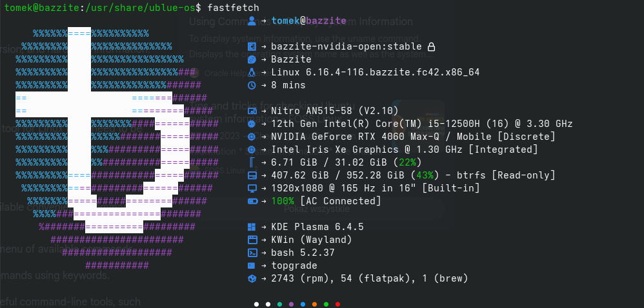The height and width of the screenshot is (308, 644).
Task: Click the memory icon beside 6.71 GiB
Action: (252, 162)
